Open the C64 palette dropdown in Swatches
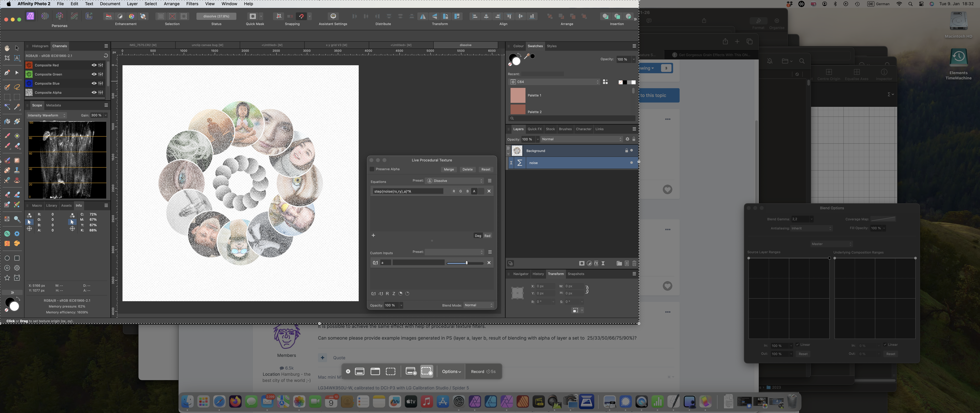Image resolution: width=980 pixels, height=413 pixels. [555, 82]
